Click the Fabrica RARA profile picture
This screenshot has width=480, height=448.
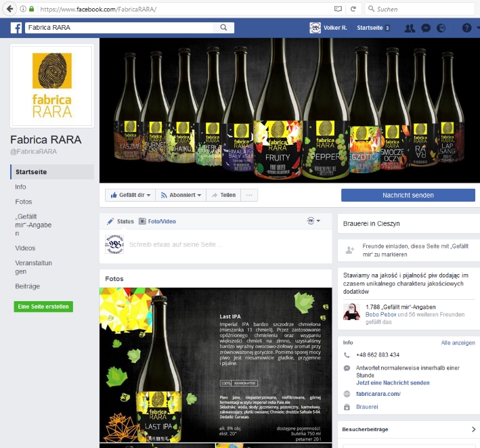(x=52, y=86)
